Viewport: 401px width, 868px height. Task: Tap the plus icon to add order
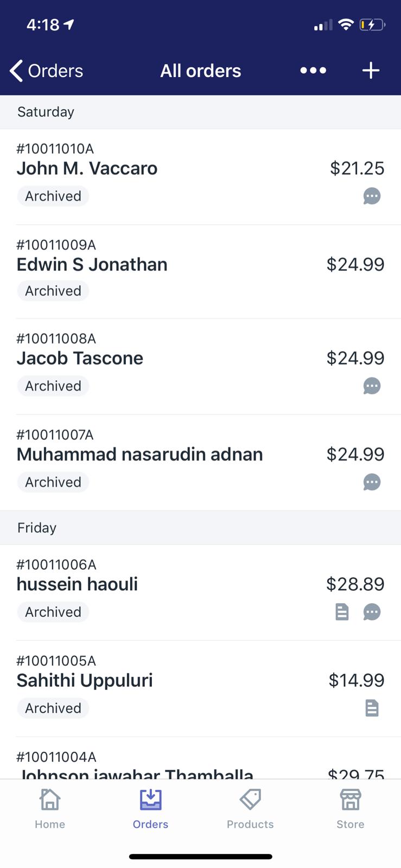click(x=371, y=71)
